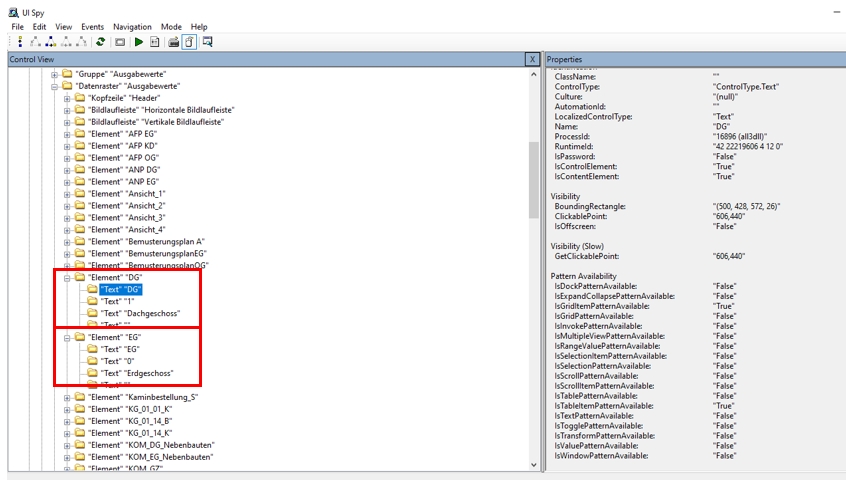
Task: Toggle the hover mode hand icon
Action: click(189, 42)
